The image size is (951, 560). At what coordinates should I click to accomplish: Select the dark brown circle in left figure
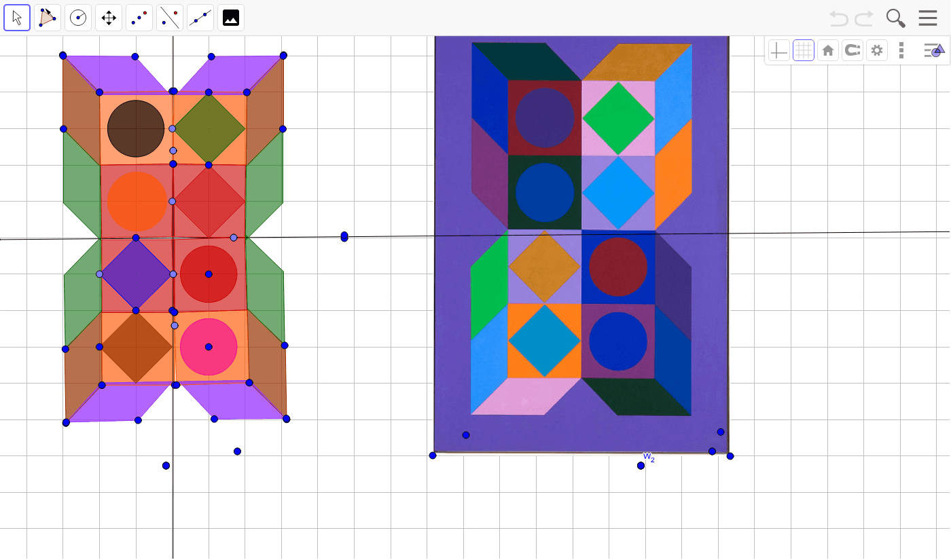tap(136, 128)
